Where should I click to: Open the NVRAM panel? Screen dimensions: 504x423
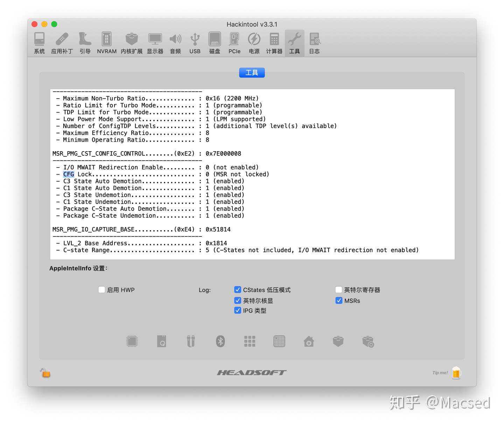coord(106,42)
